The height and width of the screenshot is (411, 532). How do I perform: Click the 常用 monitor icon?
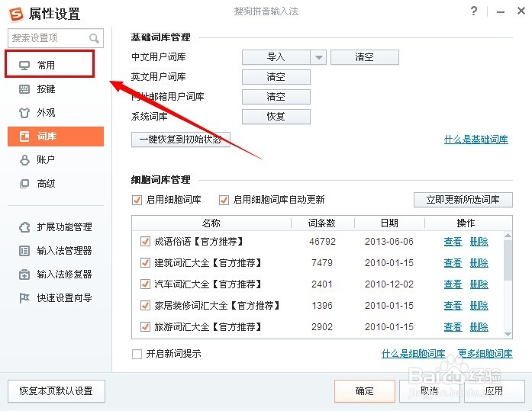(24, 65)
